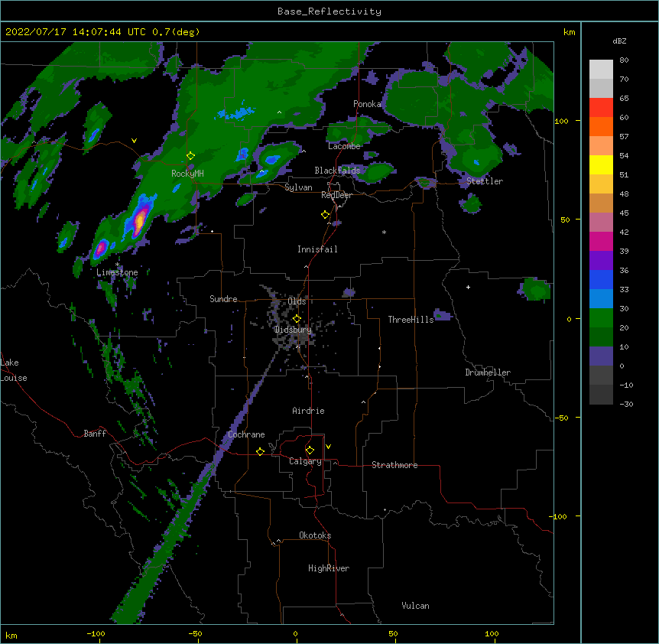Click the Banff label
The height and width of the screenshot is (644, 659).
95,434
